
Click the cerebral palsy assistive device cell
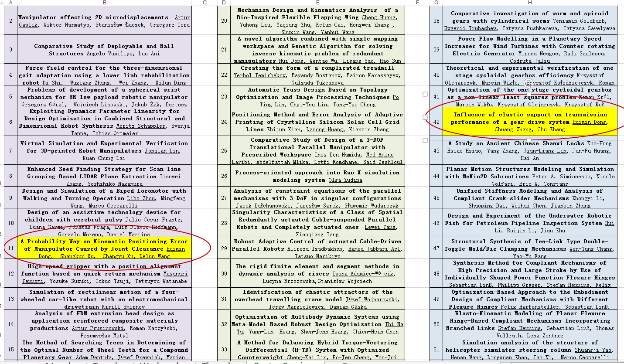click(x=104, y=223)
